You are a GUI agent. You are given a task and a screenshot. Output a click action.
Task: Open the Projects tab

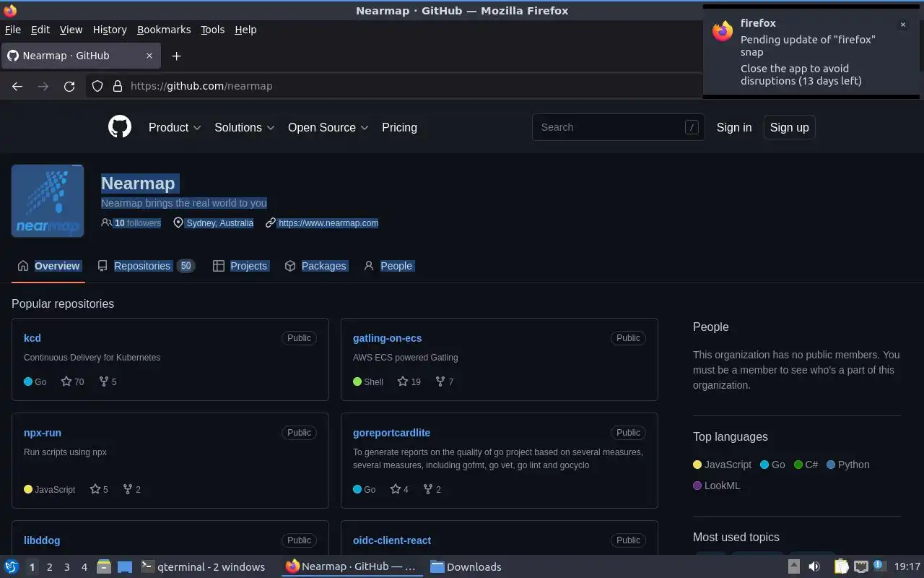(x=240, y=266)
